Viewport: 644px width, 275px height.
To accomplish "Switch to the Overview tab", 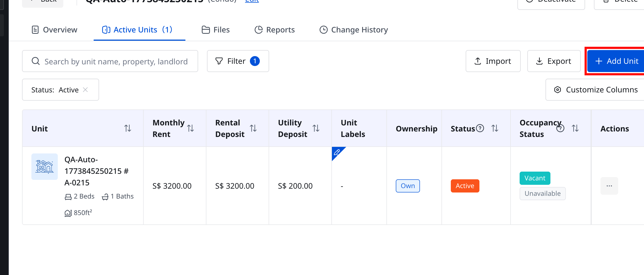I will click(x=54, y=30).
